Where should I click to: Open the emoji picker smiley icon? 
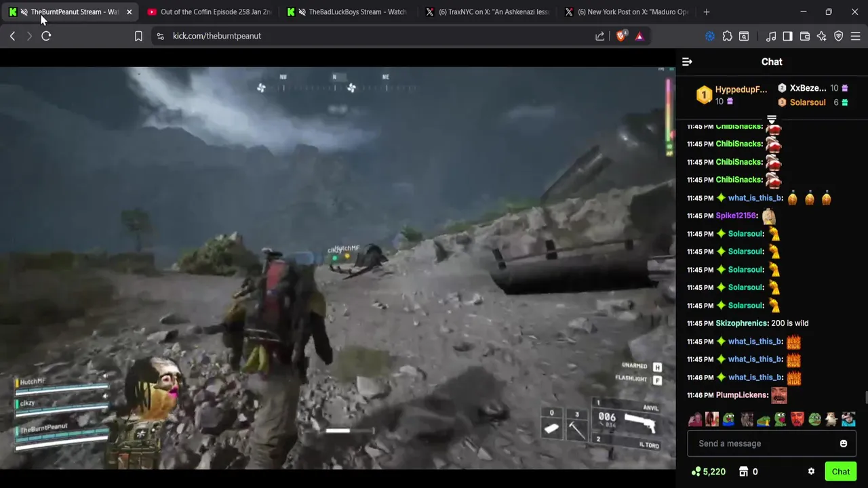click(844, 443)
